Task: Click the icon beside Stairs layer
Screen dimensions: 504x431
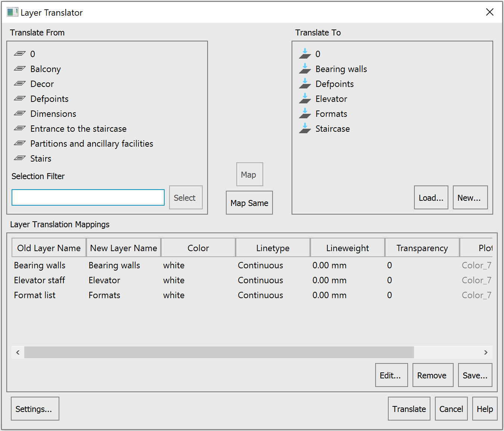Action: click(20, 158)
